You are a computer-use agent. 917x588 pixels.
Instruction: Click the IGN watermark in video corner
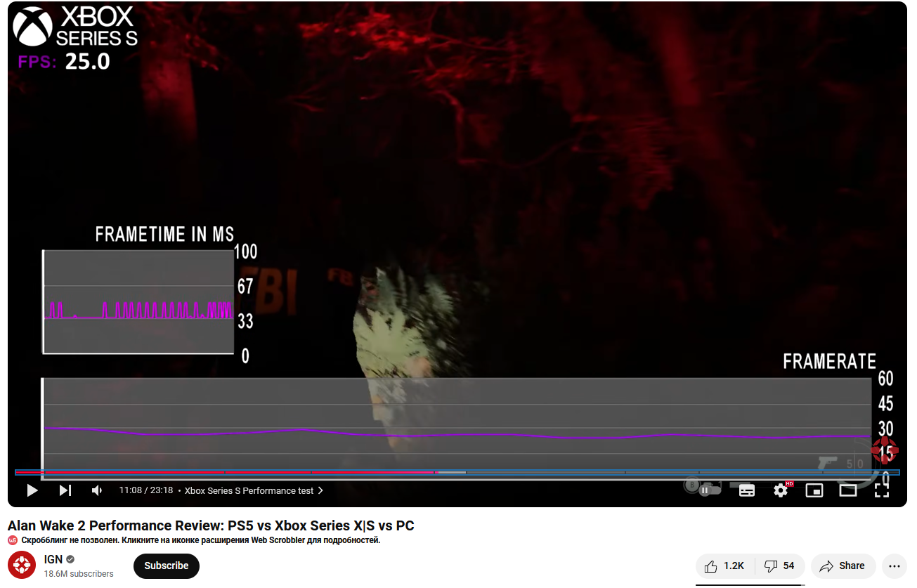coord(885,450)
